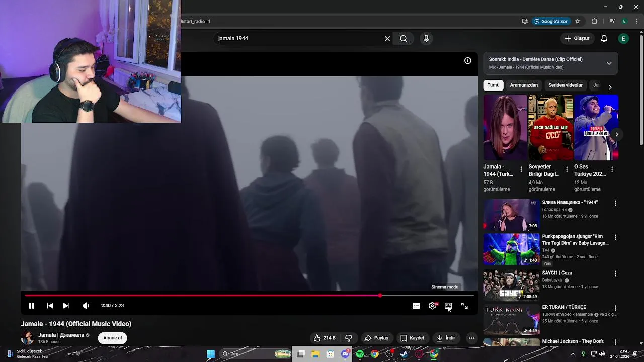The width and height of the screenshot is (644, 362).
Task: Open Jamala | Джамала channel name
Action: 61,335
